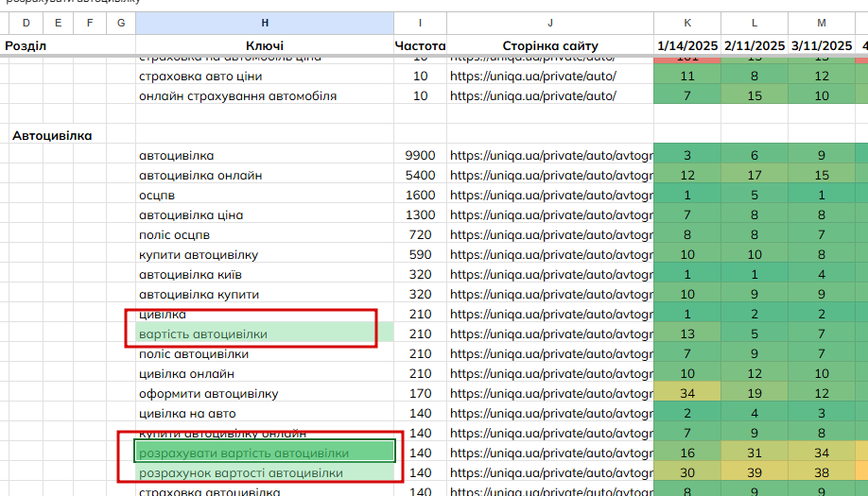Click the 1/14/2025 date header

[x=687, y=45]
